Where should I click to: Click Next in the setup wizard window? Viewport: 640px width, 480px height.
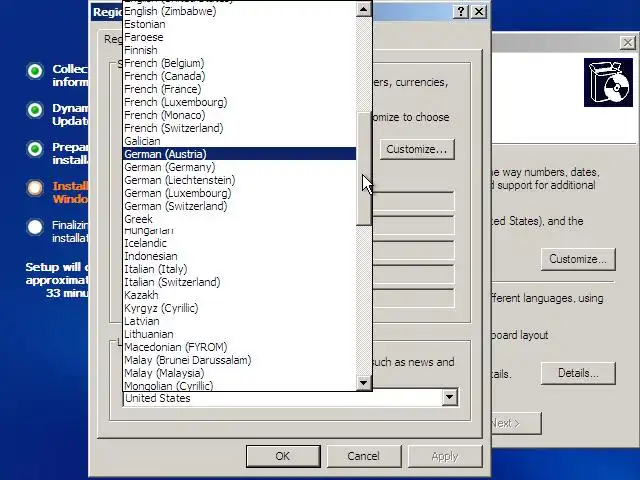[516, 423]
